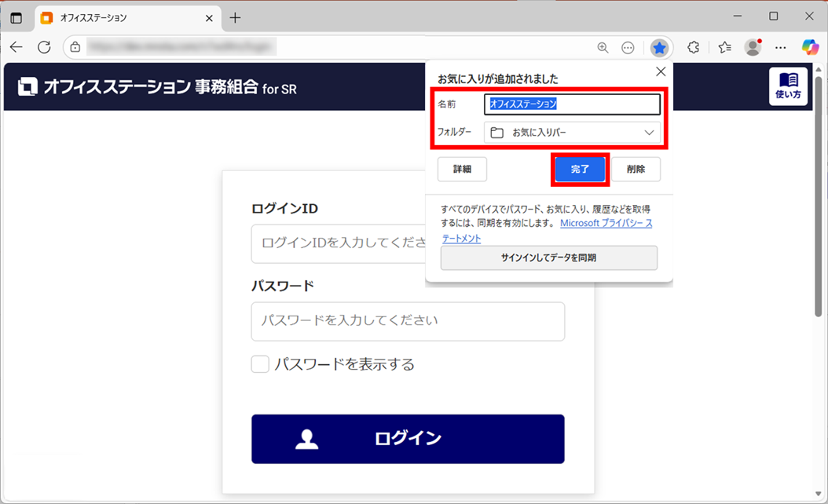Focus the パスワード input field
828x504 pixels.
coord(408,321)
